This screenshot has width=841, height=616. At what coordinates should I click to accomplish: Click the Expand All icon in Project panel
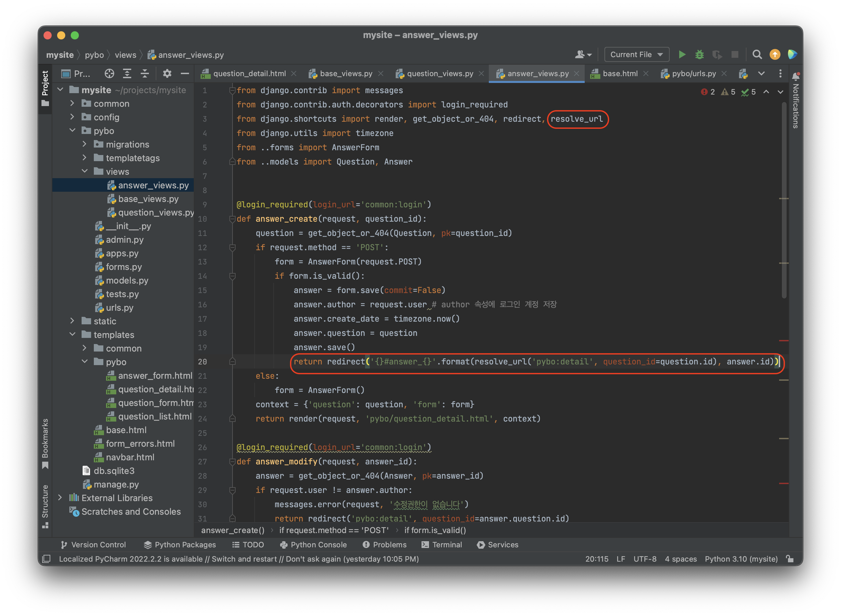(127, 73)
